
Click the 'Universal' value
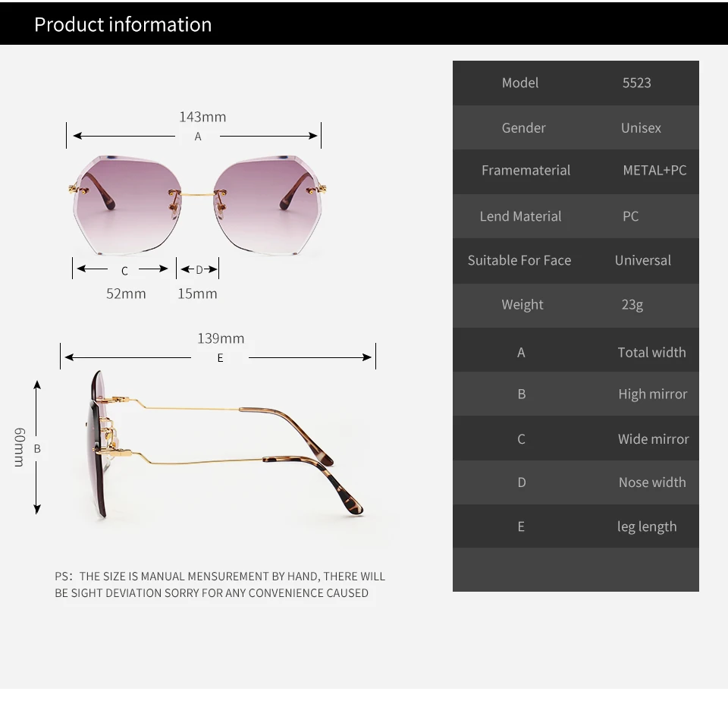pos(642,261)
